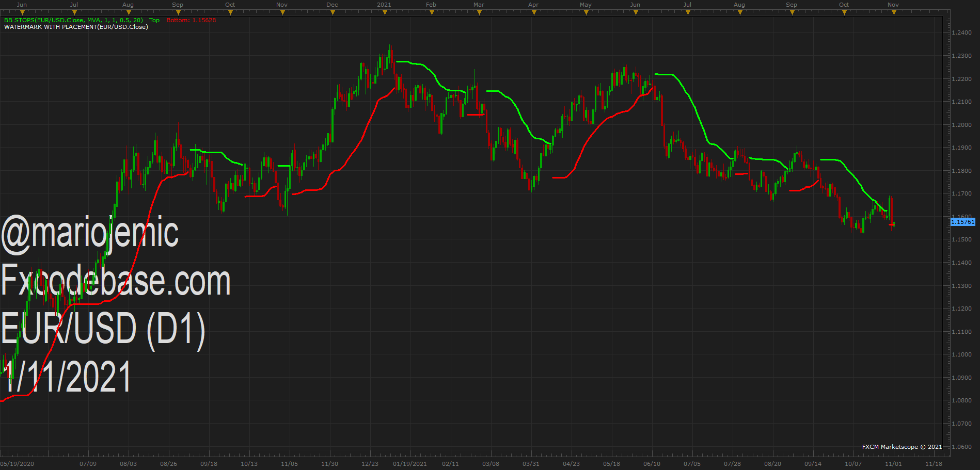Click the 1.1000 price axis label
The width and height of the screenshot is (980, 470).
pos(961,354)
